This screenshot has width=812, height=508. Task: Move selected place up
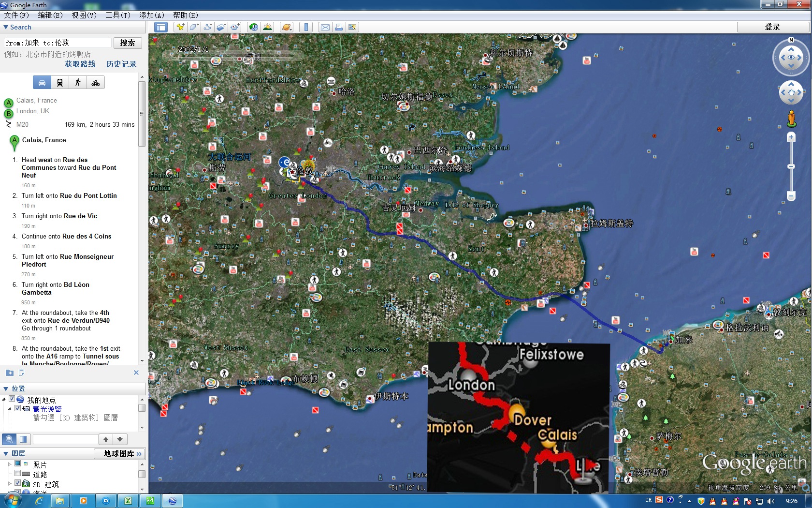click(x=106, y=439)
